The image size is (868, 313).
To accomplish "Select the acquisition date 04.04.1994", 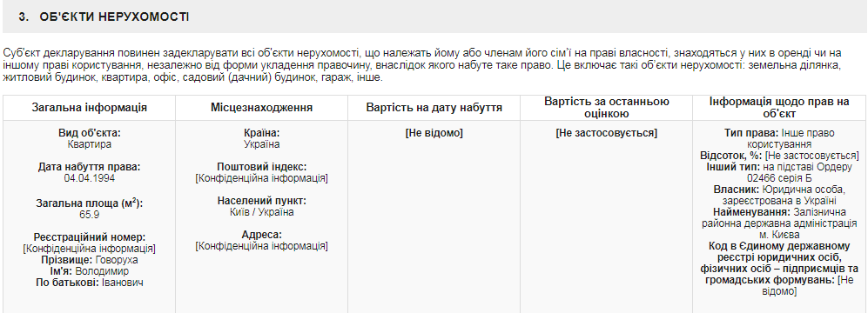I will [89, 178].
